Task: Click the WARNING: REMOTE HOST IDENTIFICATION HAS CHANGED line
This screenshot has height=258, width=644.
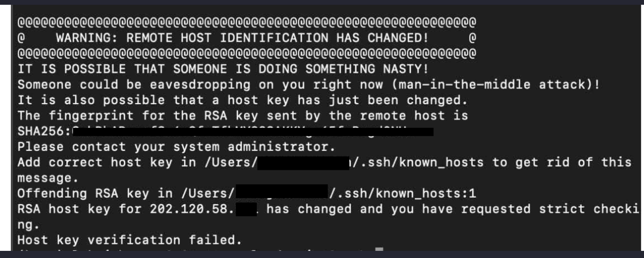Action: [242, 38]
